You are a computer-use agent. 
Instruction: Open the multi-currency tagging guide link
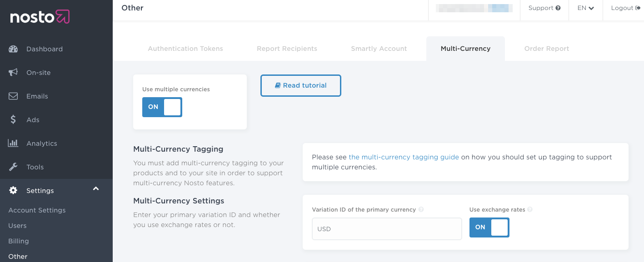[404, 157]
